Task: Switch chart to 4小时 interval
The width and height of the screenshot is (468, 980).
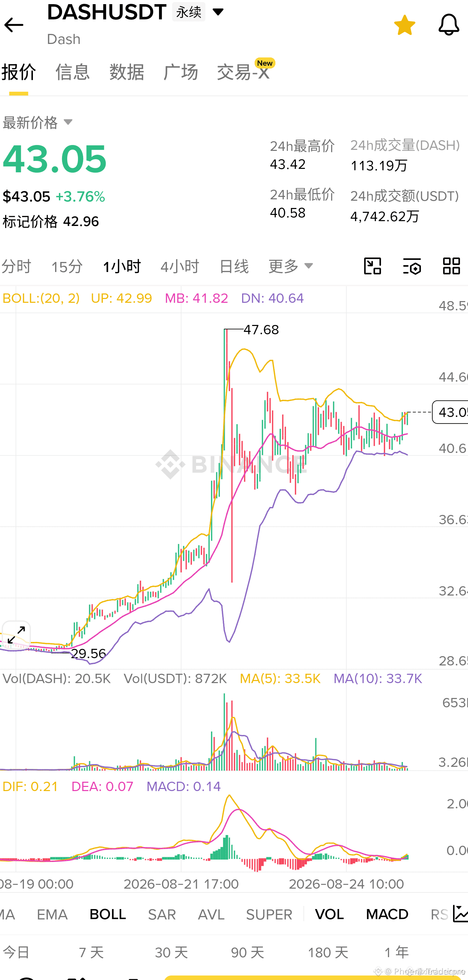Action: (180, 266)
